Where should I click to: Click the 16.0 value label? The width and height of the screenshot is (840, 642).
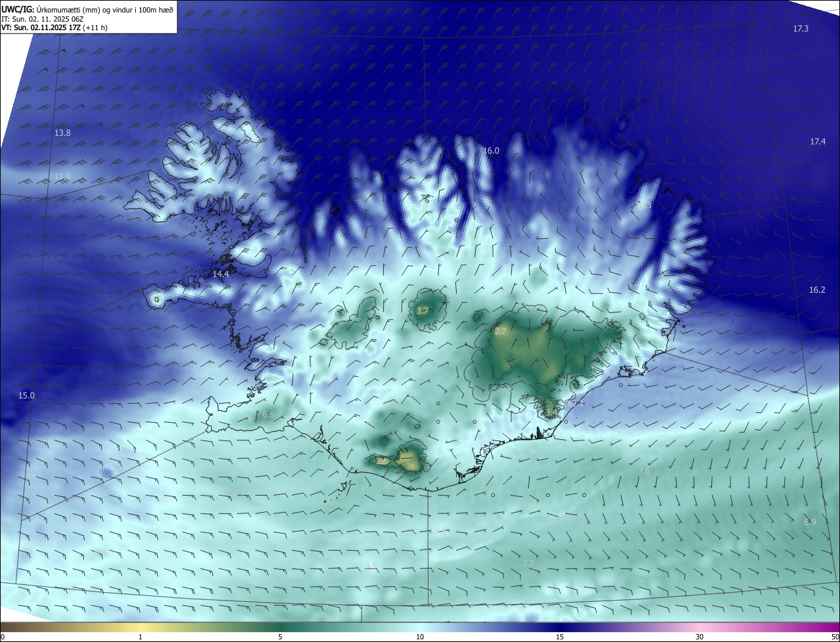coord(491,151)
